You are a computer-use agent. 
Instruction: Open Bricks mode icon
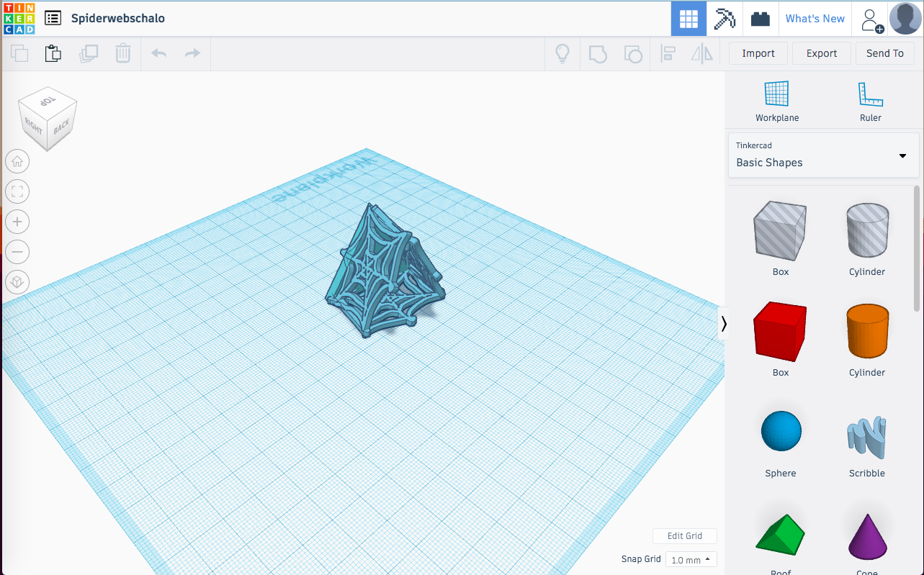(761, 19)
